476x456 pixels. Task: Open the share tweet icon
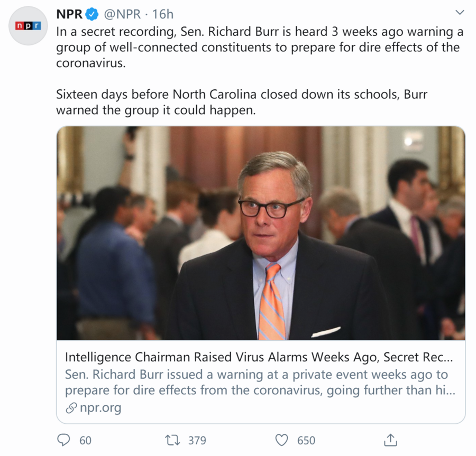[x=390, y=440]
